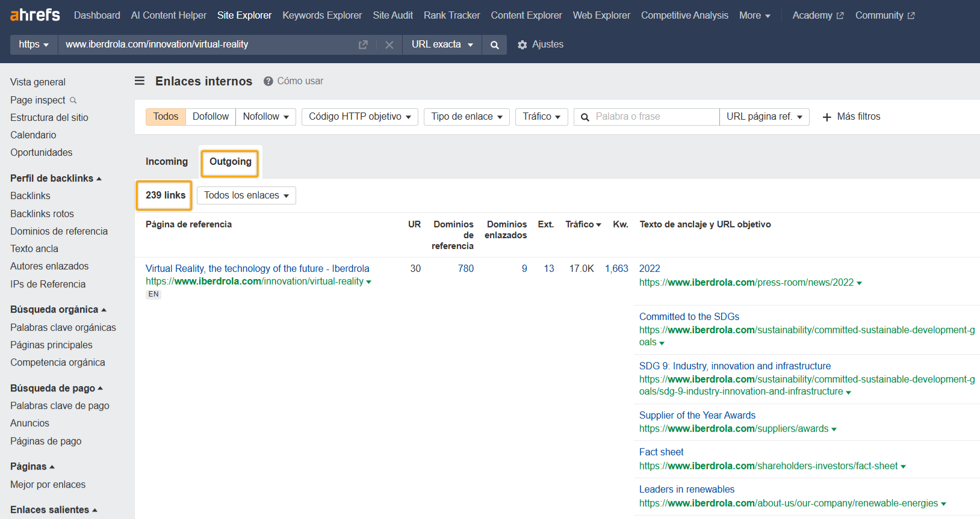Toggle the hamburger sidebar menu icon
The width and height of the screenshot is (980, 519).
(140, 81)
